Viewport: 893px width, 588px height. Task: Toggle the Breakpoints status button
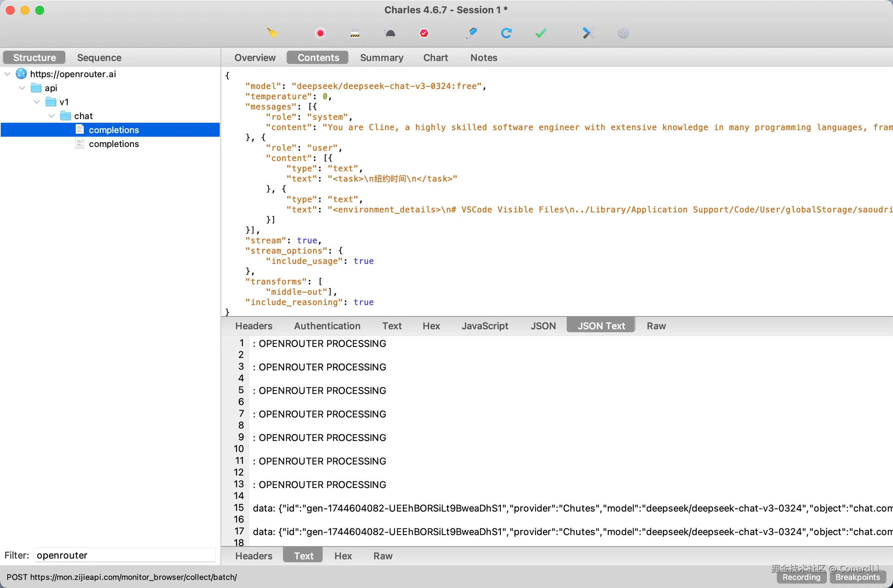[857, 577]
